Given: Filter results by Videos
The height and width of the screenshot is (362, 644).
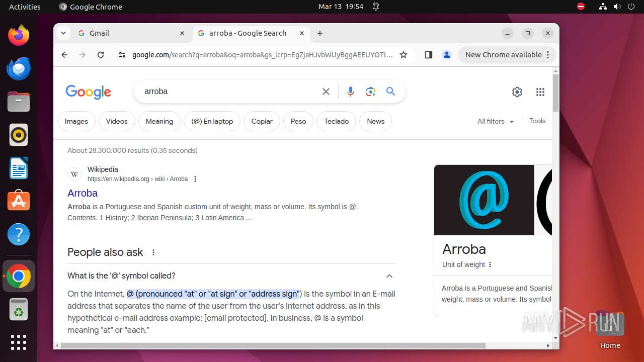Looking at the screenshot, I should click(117, 121).
